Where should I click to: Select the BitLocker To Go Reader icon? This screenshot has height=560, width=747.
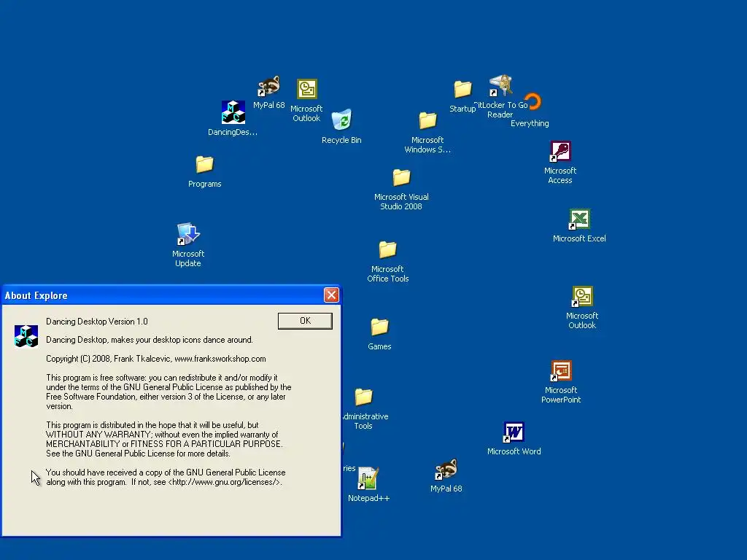500,86
